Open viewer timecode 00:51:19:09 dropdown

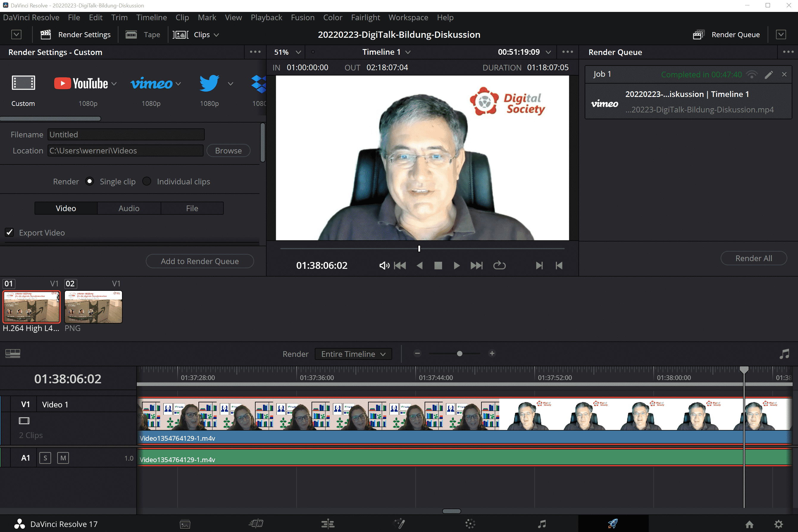coord(548,52)
